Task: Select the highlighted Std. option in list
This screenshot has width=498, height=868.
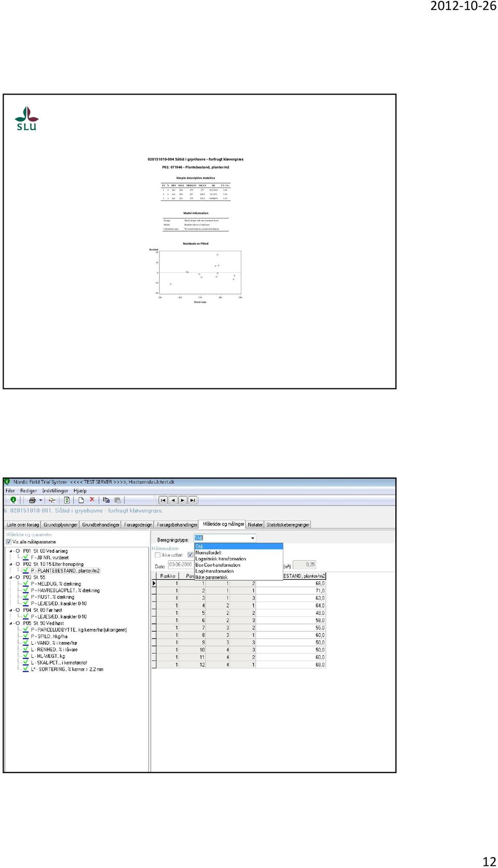Action: coord(238,546)
